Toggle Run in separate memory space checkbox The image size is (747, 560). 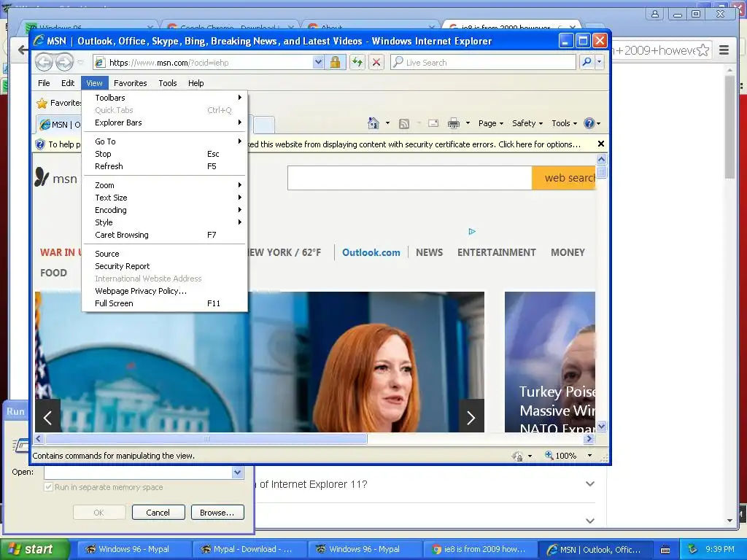point(48,487)
